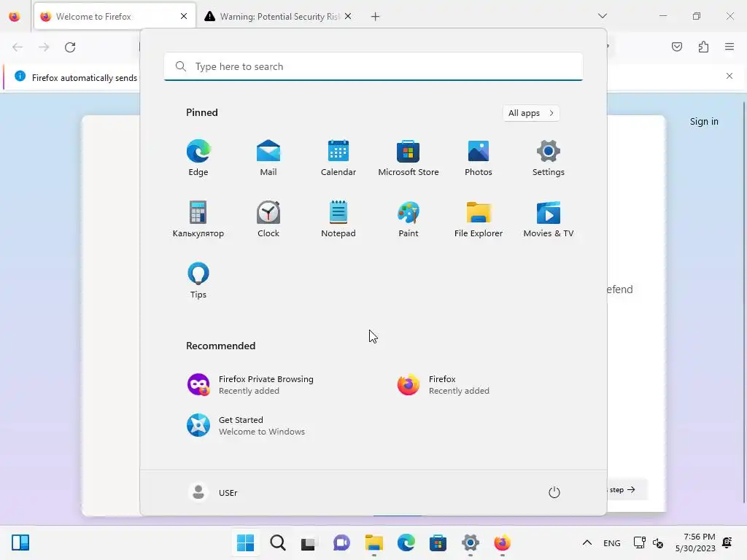
Task: Switch to Settings on the taskbar
Action: click(471, 542)
